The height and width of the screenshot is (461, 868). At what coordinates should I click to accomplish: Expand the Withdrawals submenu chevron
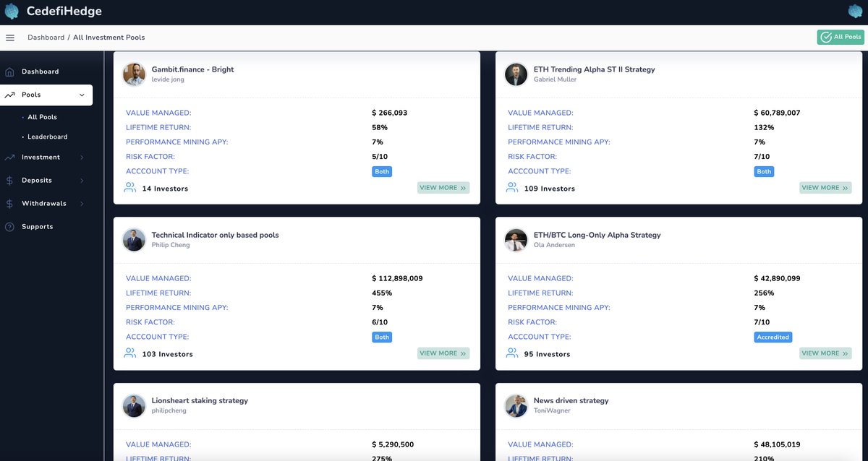point(82,204)
